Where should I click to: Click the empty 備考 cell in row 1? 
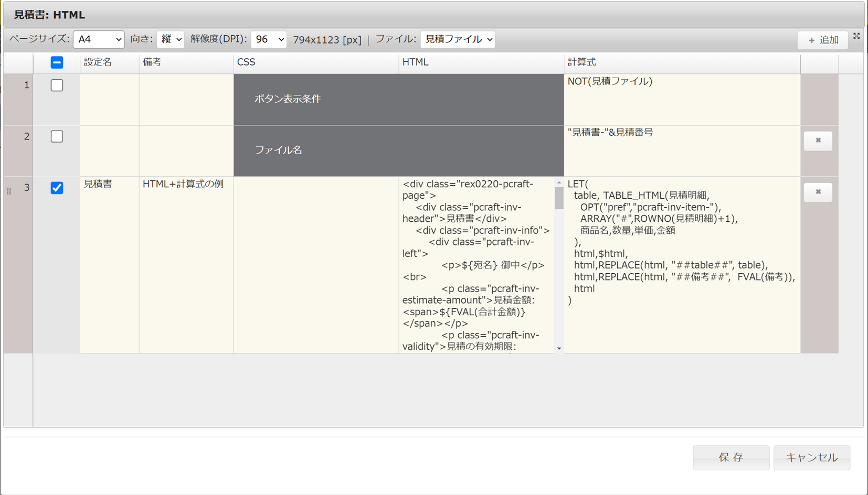coord(186,100)
